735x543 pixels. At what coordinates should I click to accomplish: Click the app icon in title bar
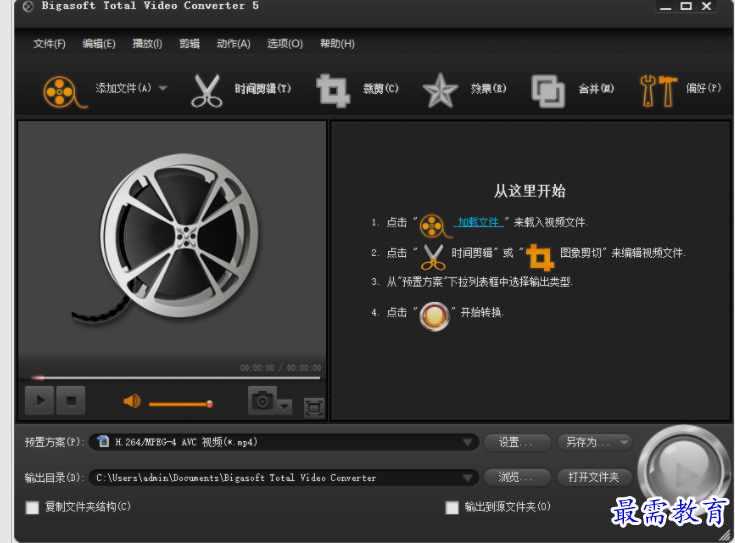pos(28,7)
